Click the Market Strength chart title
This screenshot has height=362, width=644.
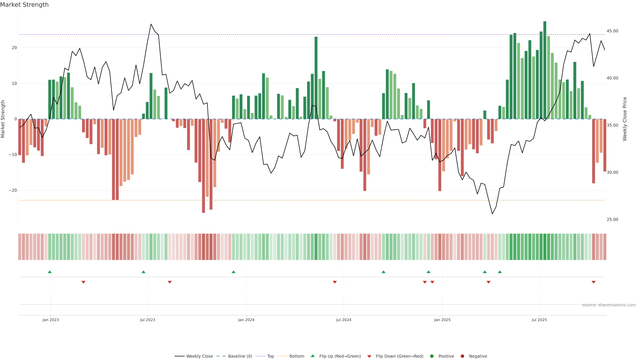tap(24, 5)
